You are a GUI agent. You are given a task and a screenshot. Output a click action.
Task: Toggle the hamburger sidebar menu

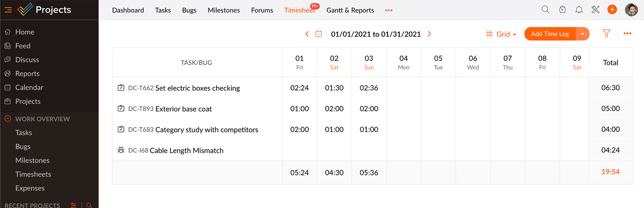click(x=8, y=10)
